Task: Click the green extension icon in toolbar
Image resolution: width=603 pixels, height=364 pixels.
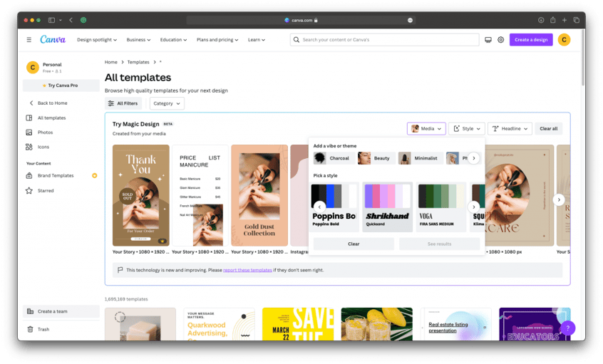Action: 83,20
